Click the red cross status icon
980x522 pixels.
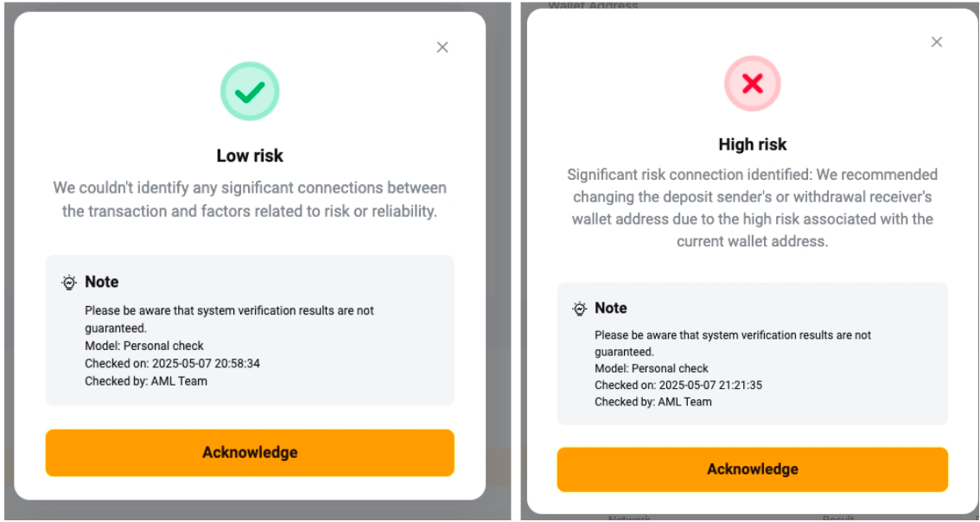point(752,83)
